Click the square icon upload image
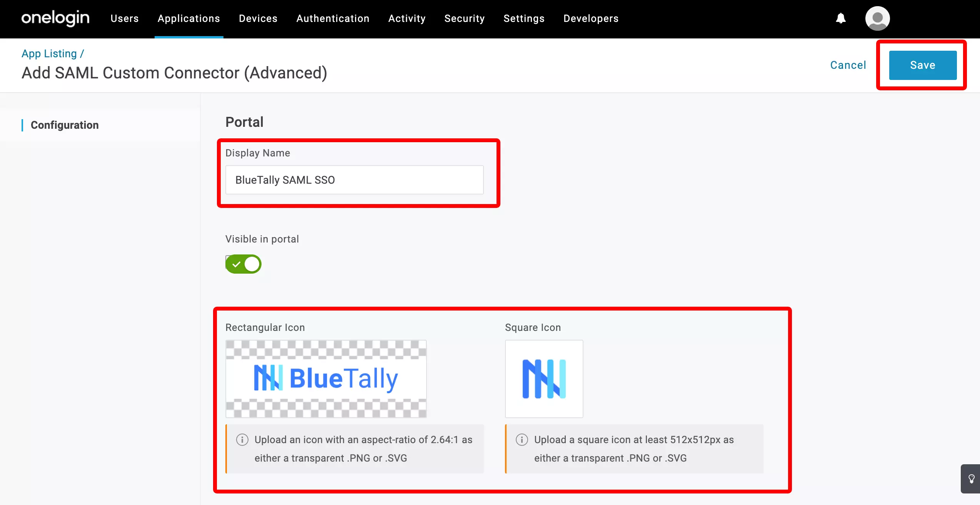Viewport: 980px width, 505px height. (544, 379)
